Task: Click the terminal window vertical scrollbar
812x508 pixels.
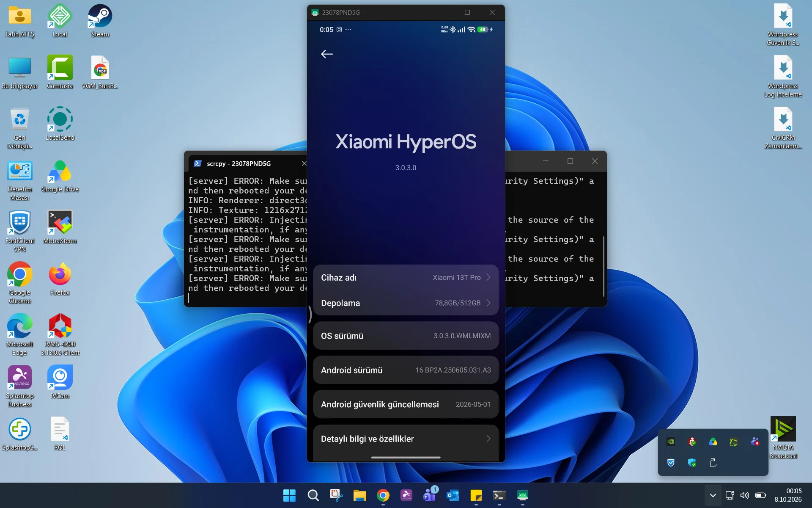Action: pyautogui.click(x=604, y=266)
